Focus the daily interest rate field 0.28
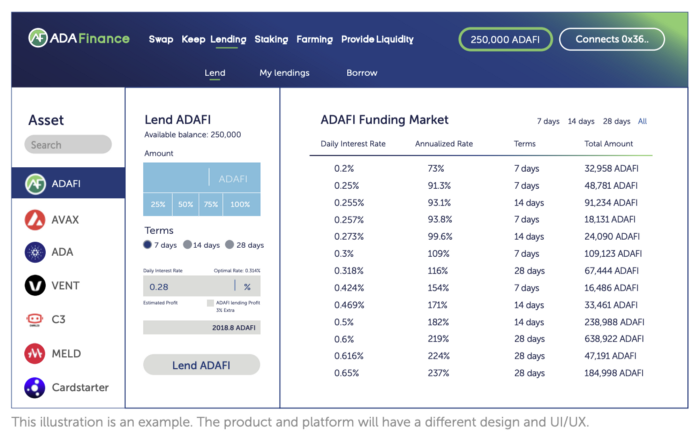700x437 pixels. tap(202, 287)
